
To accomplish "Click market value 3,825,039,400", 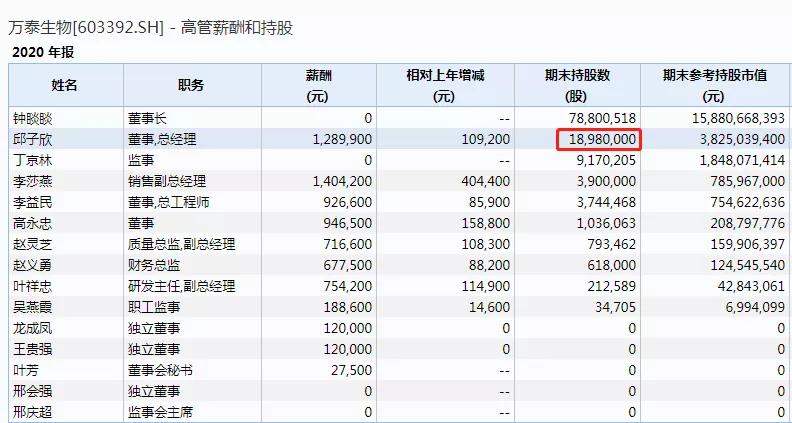I will coord(743,139).
